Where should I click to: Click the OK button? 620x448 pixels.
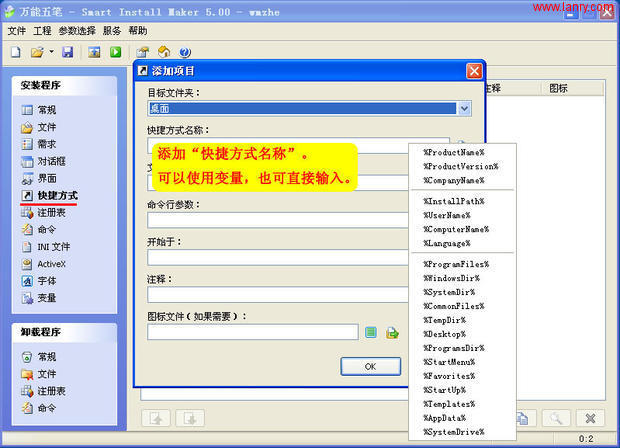(x=370, y=367)
